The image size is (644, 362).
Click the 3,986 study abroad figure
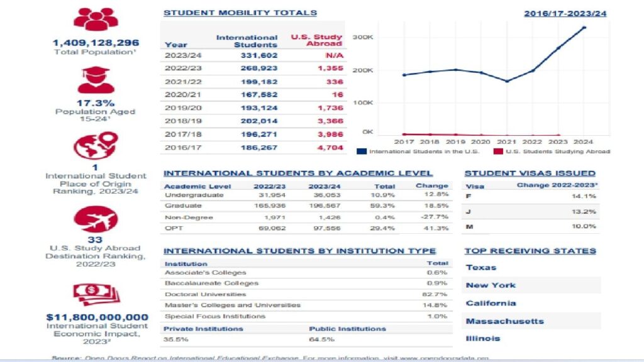331,134
